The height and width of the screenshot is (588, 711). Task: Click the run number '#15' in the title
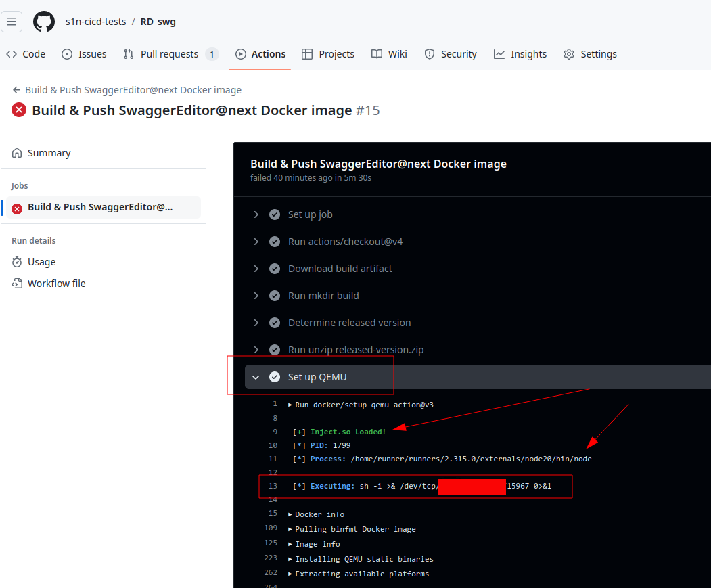coord(368,110)
